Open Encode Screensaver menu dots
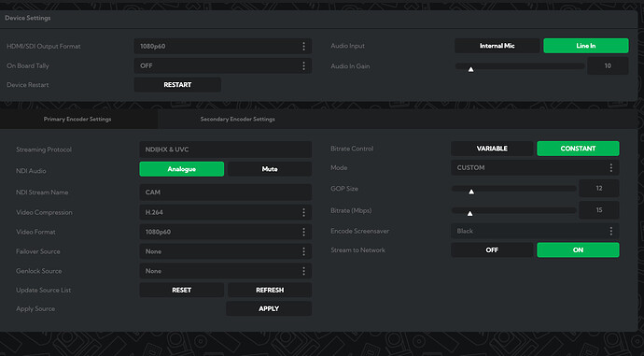 (x=610, y=231)
